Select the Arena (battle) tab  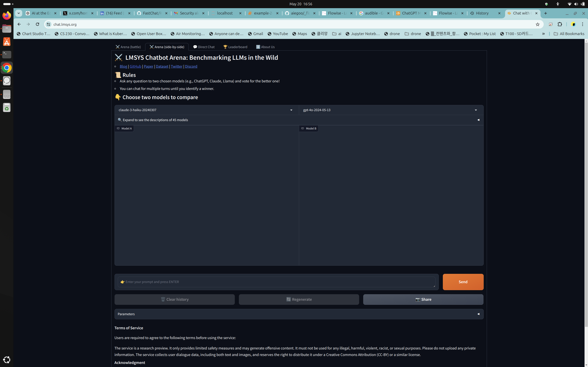(128, 47)
